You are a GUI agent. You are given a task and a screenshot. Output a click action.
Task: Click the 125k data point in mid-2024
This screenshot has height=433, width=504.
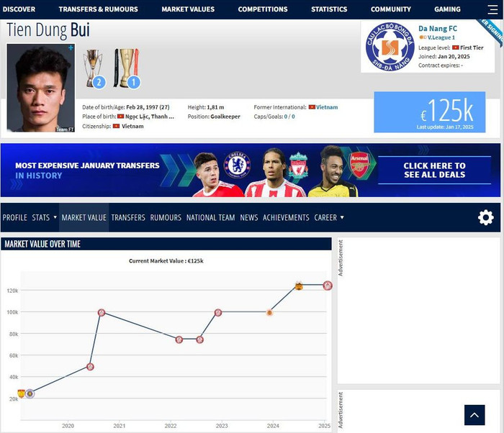299,286
